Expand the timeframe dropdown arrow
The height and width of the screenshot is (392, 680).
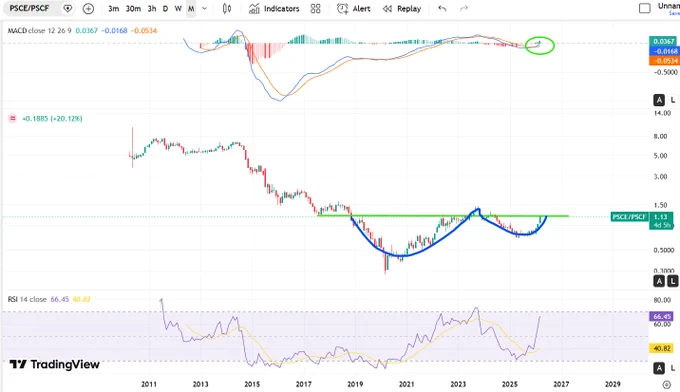(x=204, y=9)
